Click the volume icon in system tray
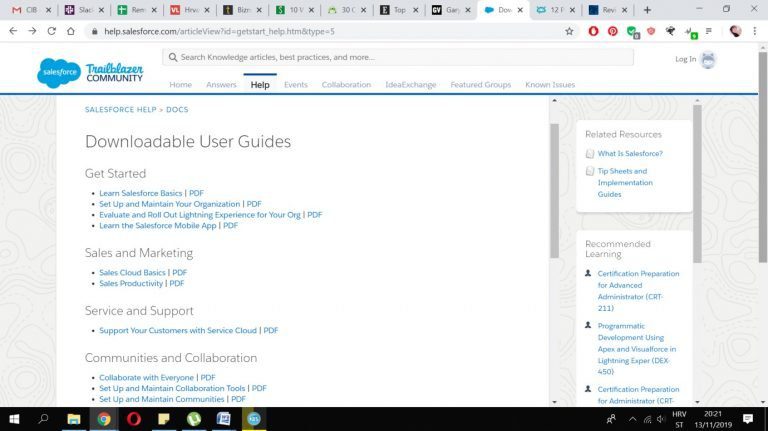 pos(661,419)
